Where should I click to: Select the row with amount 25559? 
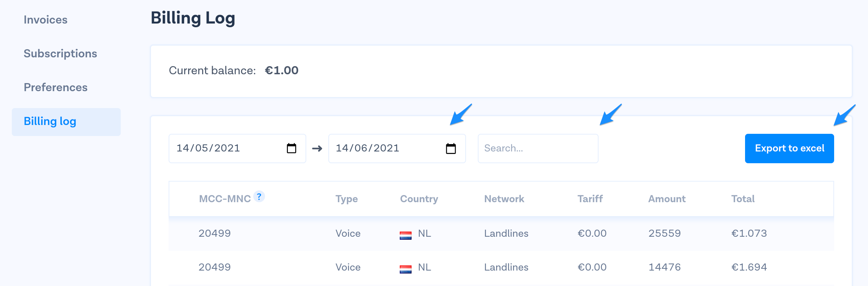pos(664,233)
